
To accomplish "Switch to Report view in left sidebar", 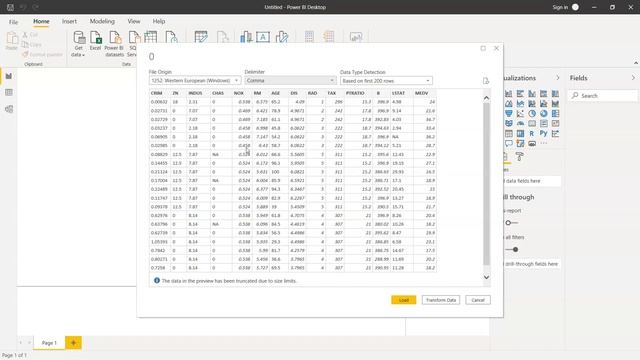I will pos(9,76).
